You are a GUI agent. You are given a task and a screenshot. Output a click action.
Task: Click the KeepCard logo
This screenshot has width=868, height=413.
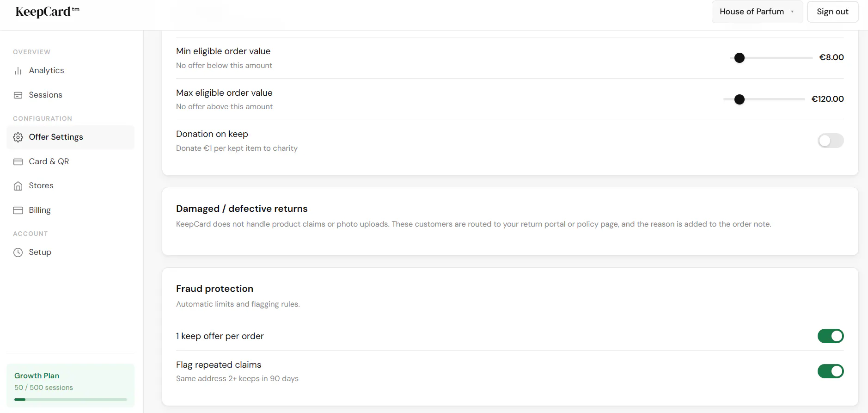48,12
